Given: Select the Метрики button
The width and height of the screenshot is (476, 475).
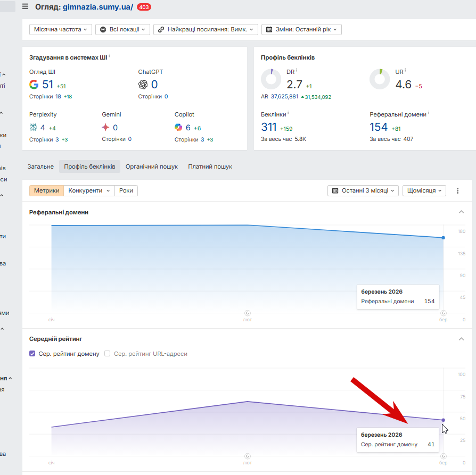Looking at the screenshot, I should 46,190.
